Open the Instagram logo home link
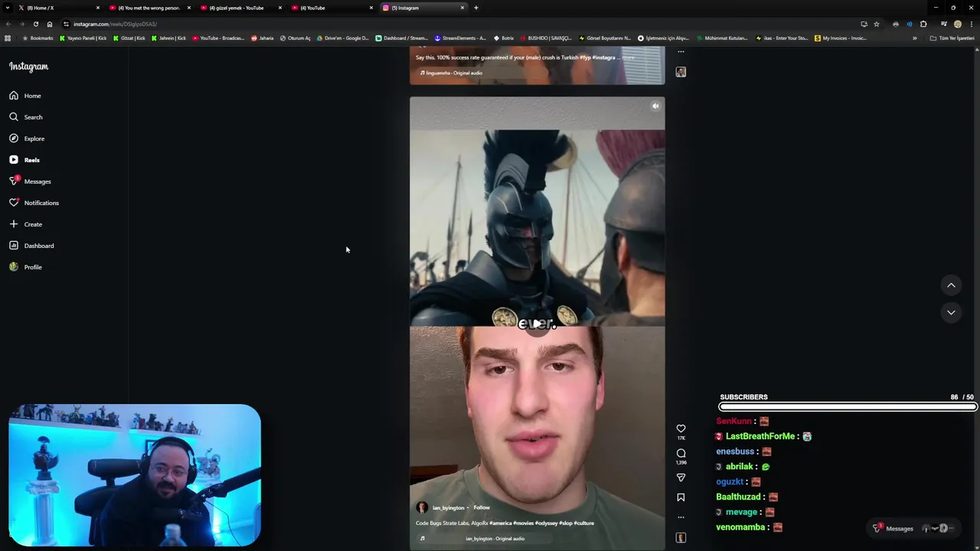980x551 pixels. click(x=28, y=67)
